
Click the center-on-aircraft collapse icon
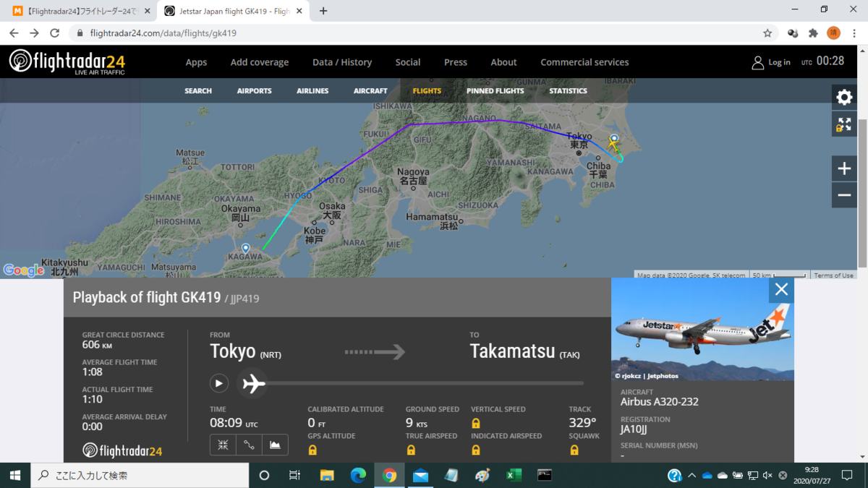click(x=223, y=445)
